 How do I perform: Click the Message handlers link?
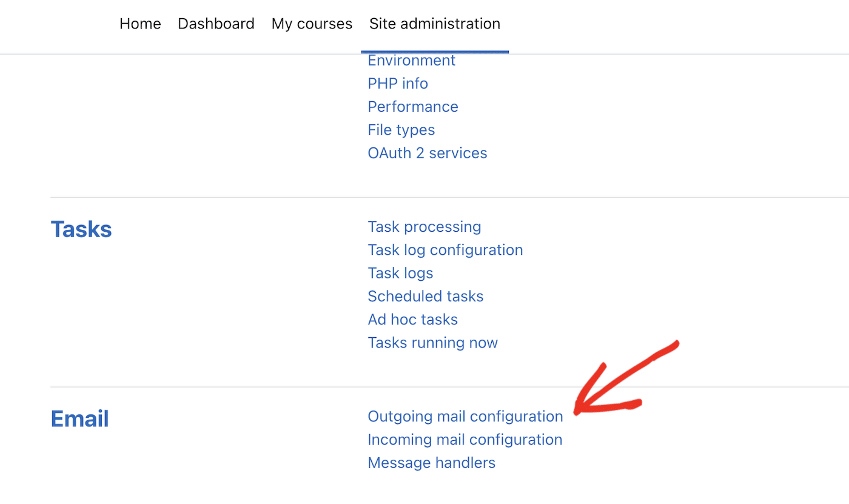click(431, 462)
